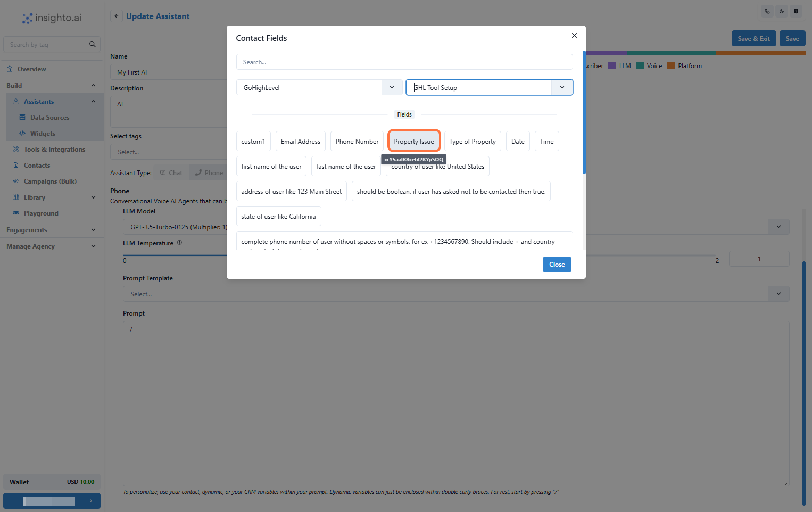Click the Contacts book icon
This screenshot has height=512, width=812.
tap(16, 165)
